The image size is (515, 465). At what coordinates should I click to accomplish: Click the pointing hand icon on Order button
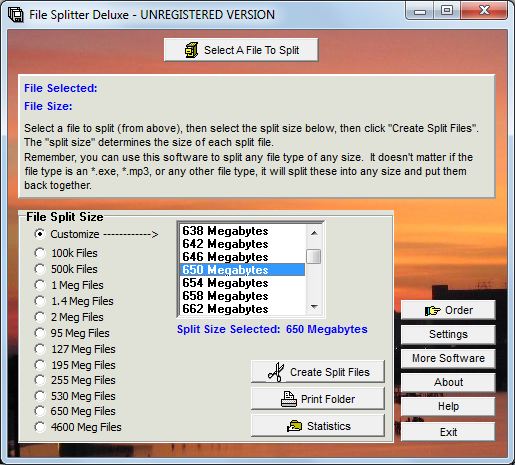coord(432,311)
